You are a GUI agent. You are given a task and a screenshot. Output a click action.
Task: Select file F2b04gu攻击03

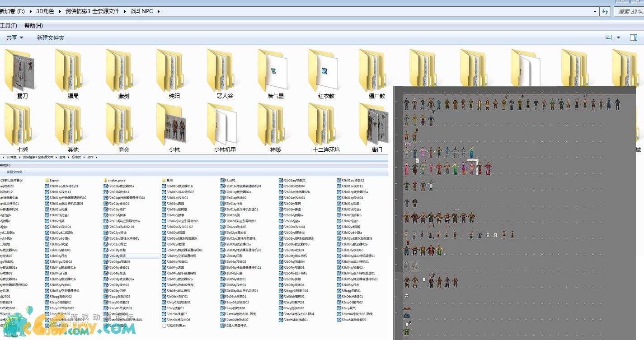(117, 261)
